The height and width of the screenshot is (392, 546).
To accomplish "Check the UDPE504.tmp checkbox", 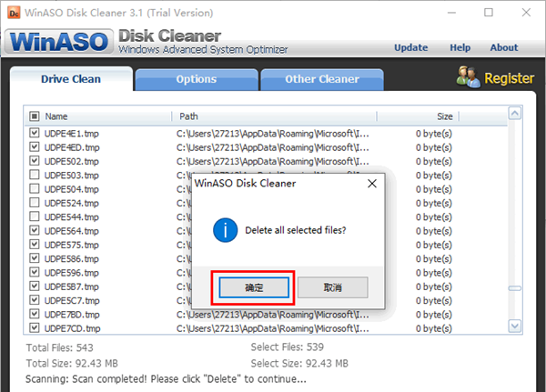I will (x=35, y=188).
